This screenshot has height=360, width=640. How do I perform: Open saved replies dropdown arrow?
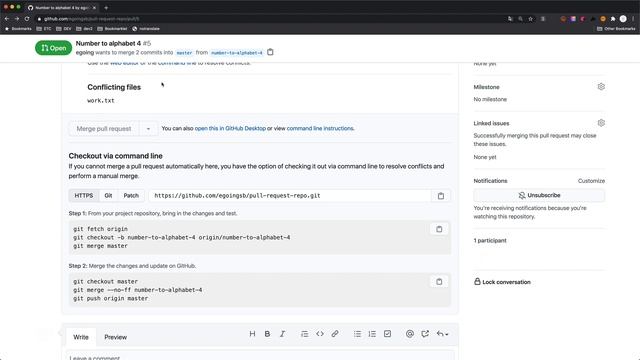(x=442, y=334)
